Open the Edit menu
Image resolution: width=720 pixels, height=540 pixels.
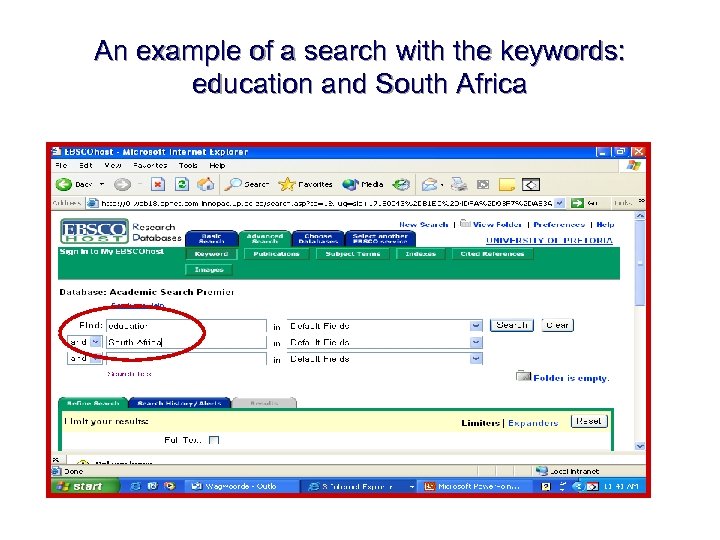pyautogui.click(x=86, y=165)
